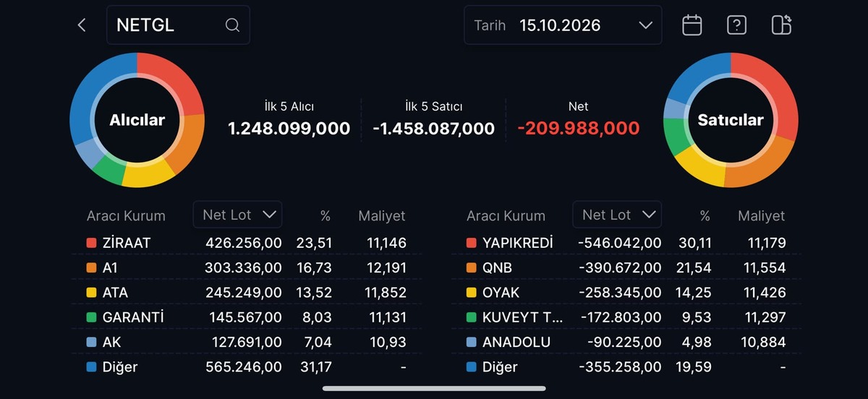Open the sellers Net Lot dropdown

pyautogui.click(x=617, y=215)
